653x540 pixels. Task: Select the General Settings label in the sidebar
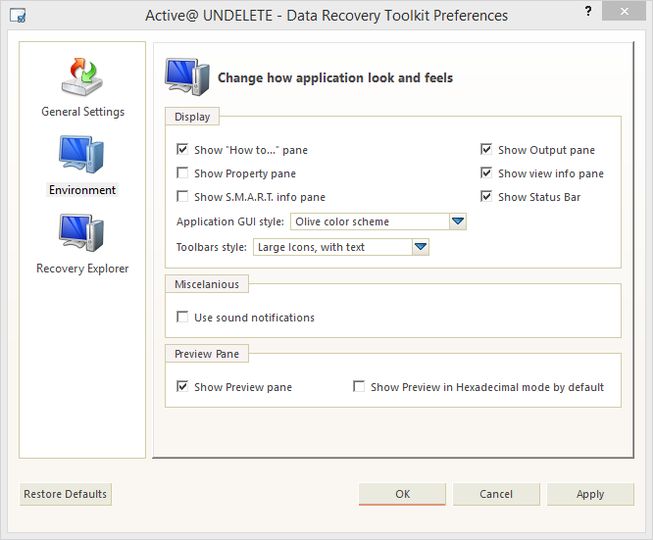click(83, 112)
